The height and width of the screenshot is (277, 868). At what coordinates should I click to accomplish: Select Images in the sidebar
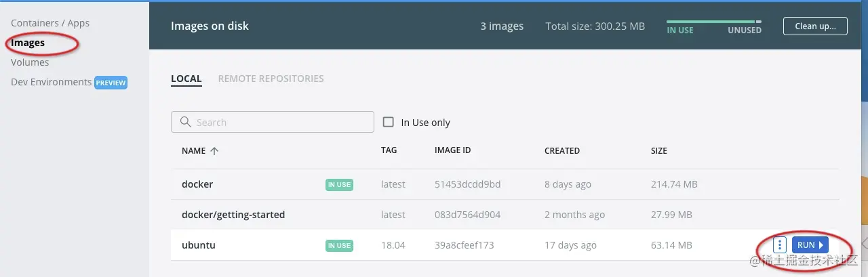pos(28,43)
